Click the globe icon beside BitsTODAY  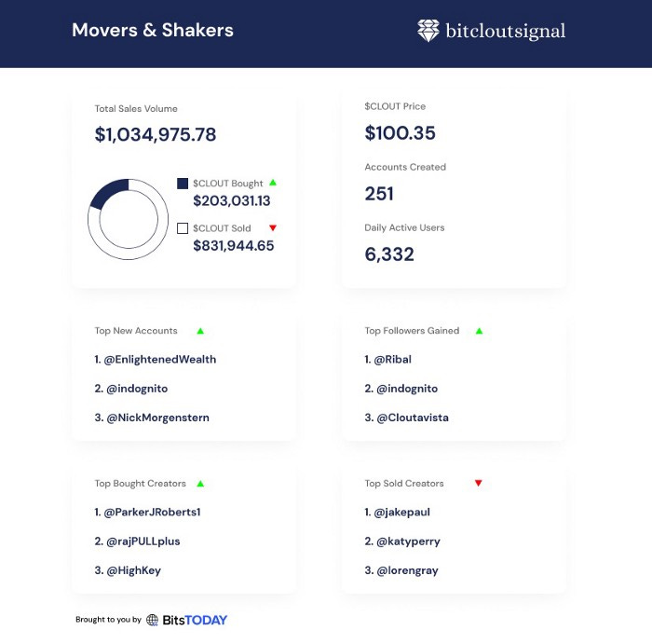point(152,620)
